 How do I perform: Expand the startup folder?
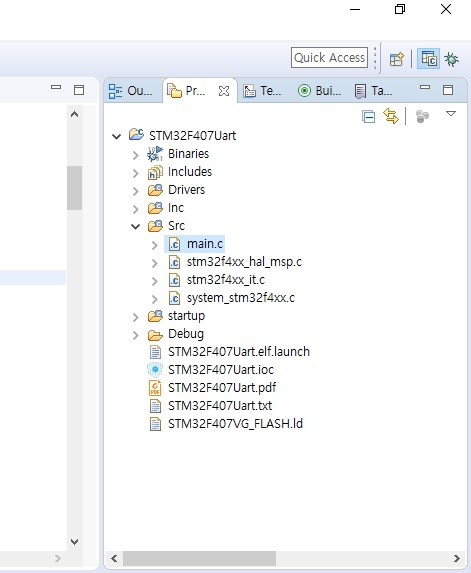(136, 317)
